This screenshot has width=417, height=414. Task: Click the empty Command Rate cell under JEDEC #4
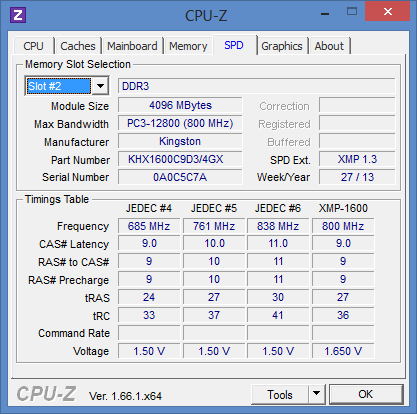pyautogui.click(x=149, y=333)
